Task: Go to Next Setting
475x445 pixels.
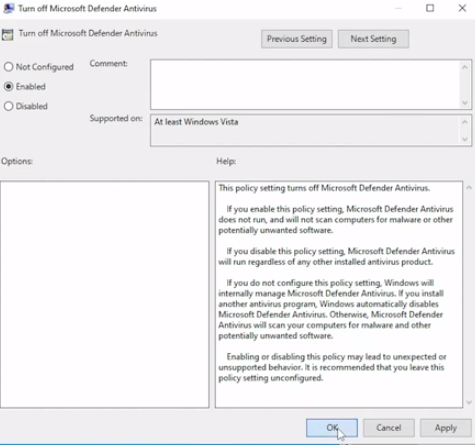Action: point(373,39)
